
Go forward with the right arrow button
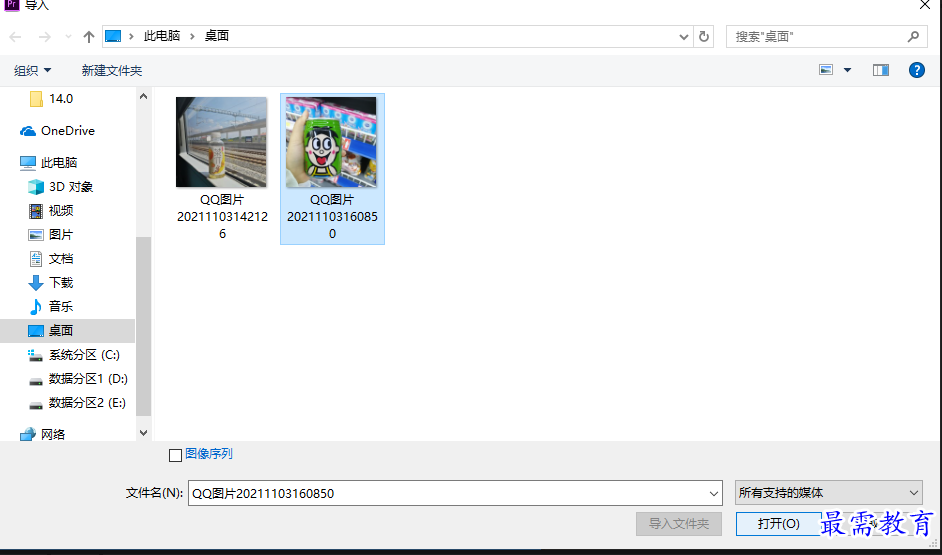point(44,37)
